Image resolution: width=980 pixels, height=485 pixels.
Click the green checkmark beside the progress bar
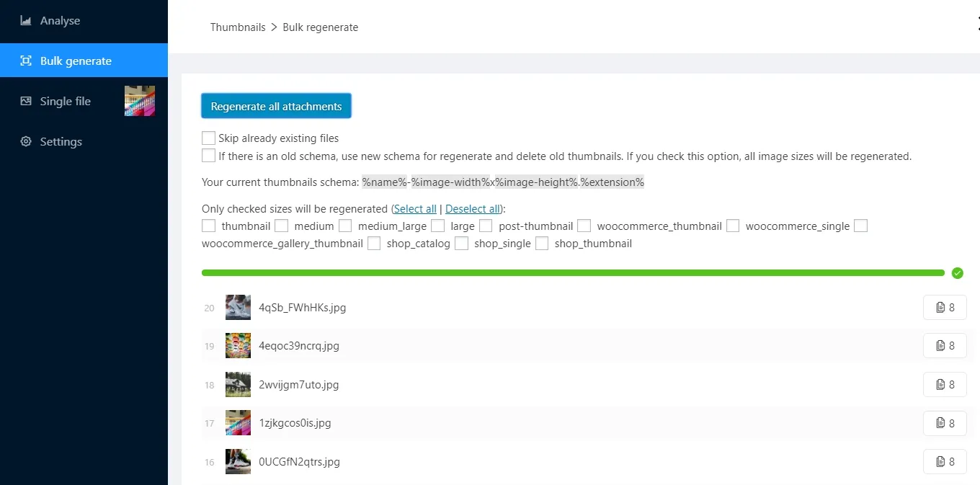(x=958, y=273)
